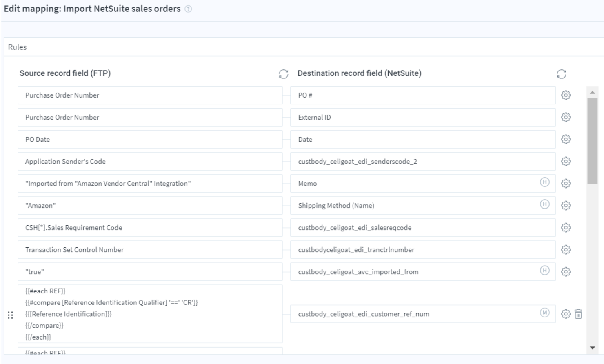Edit custbody_celigoat_edi_customer_ref_num destination field

point(423,314)
